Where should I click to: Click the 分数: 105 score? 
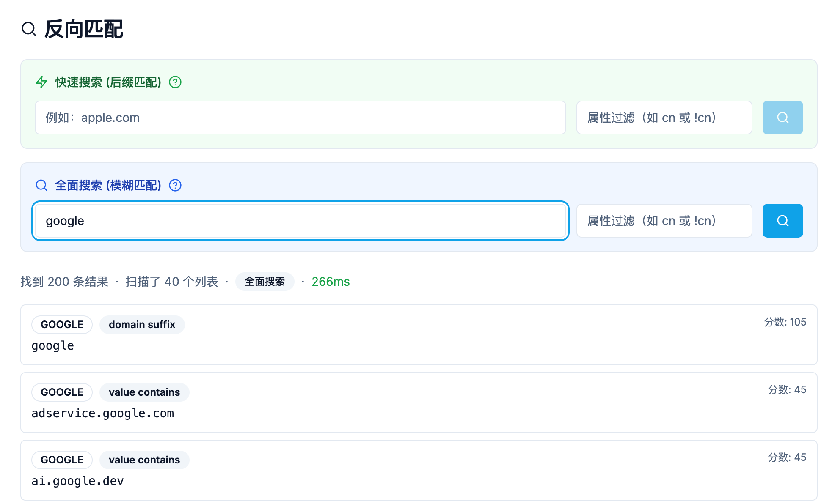coord(785,322)
